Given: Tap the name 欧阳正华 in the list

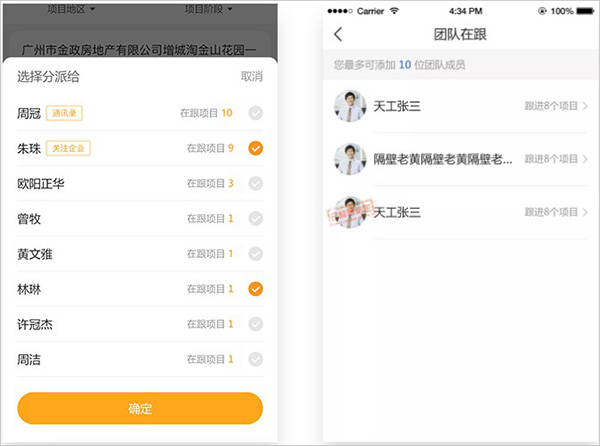Looking at the screenshot, I should (x=41, y=184).
